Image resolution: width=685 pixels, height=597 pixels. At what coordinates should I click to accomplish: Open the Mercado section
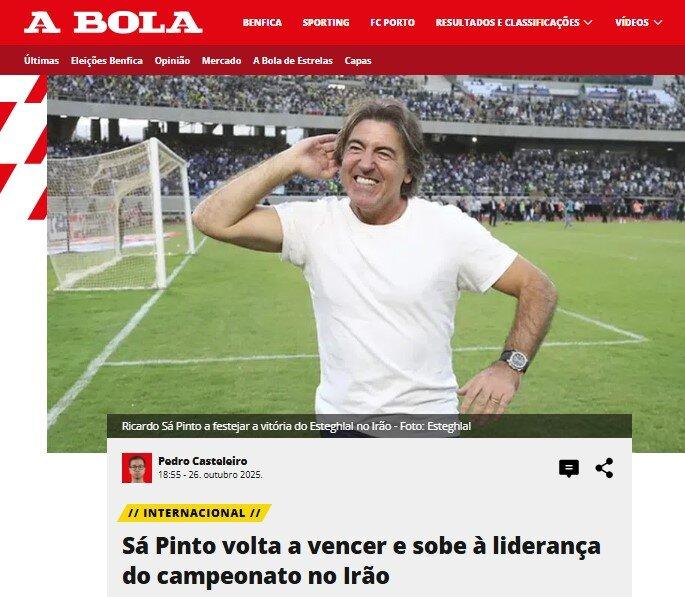pos(221,61)
